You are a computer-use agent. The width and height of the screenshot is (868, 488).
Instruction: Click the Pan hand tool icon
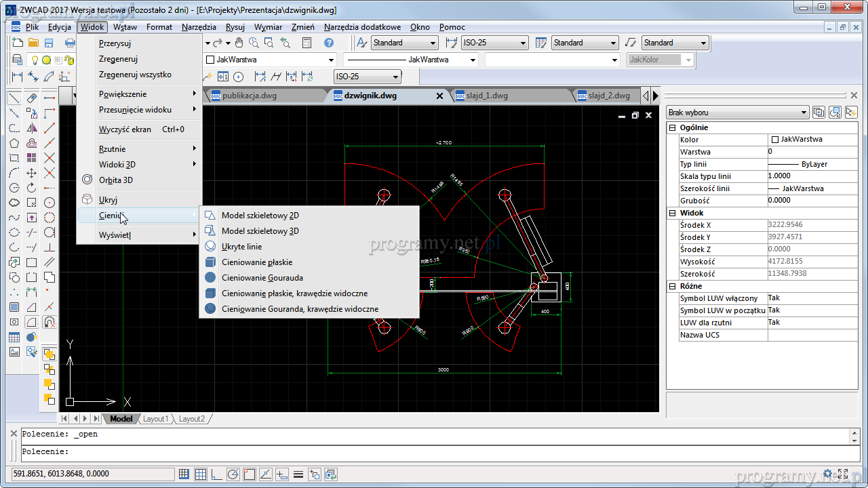click(x=239, y=43)
